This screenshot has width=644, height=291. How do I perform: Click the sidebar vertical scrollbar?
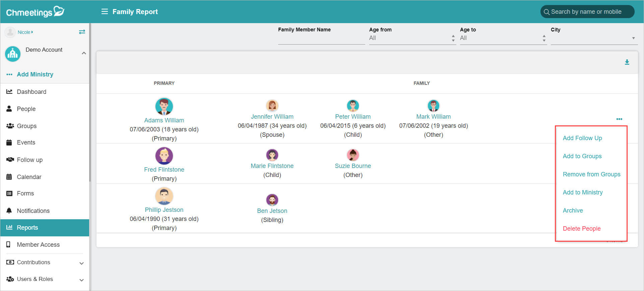tap(90, 102)
